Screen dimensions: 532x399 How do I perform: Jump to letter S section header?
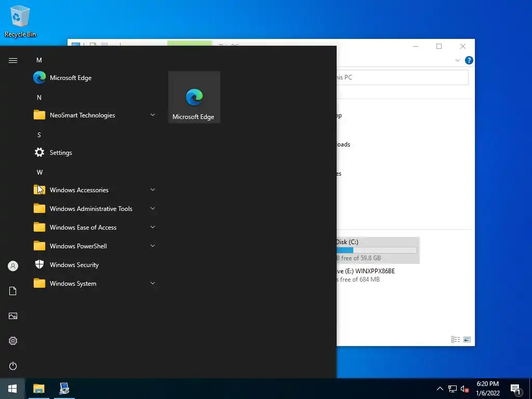(39, 135)
